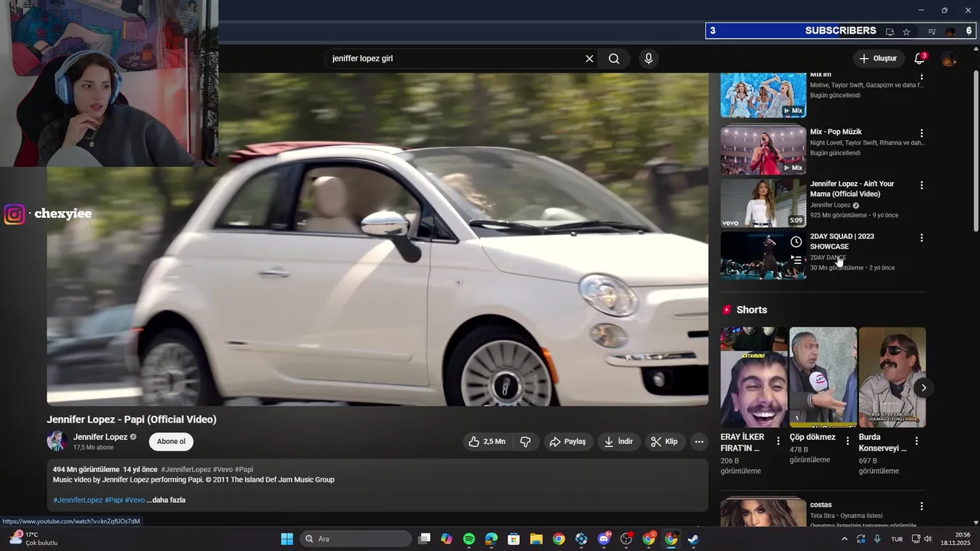Screen dimensions: 980x551
Task: Open options menu for Mix - Pop Müzik
Action: click(x=922, y=133)
